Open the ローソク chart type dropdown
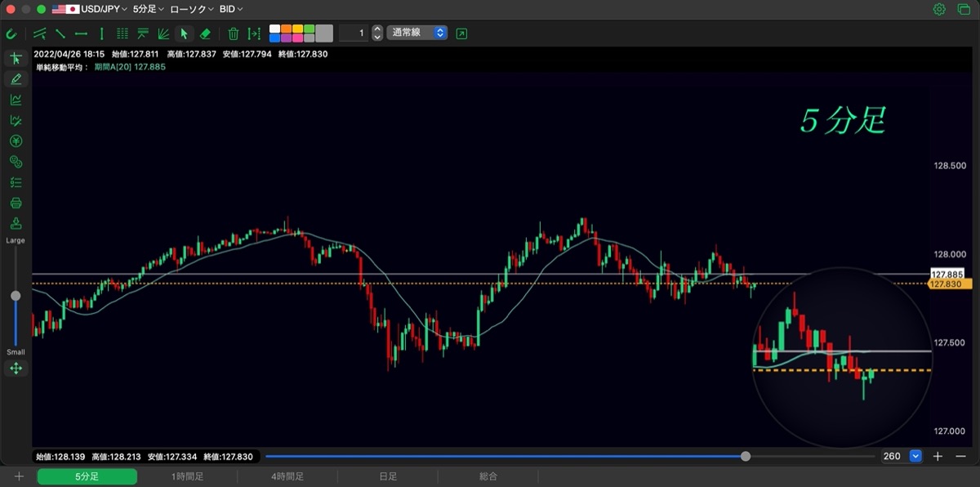This screenshot has width=980, height=487. [192, 9]
